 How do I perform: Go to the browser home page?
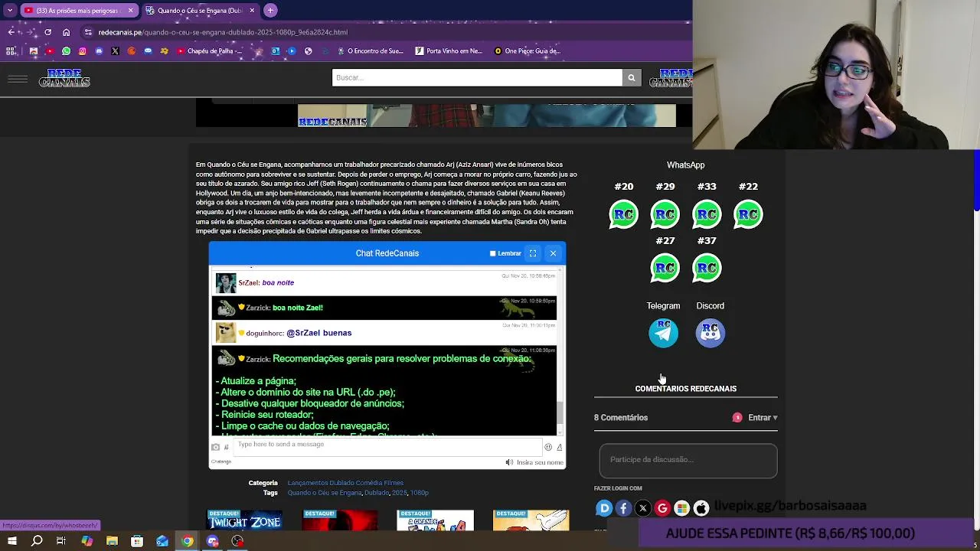click(x=67, y=32)
